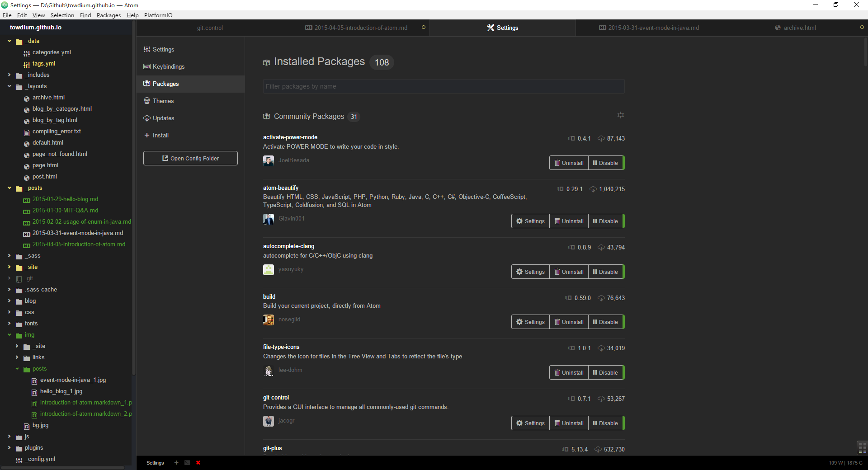The height and width of the screenshot is (470, 868).
Task: Expand the _includes folder
Action: coord(9,75)
